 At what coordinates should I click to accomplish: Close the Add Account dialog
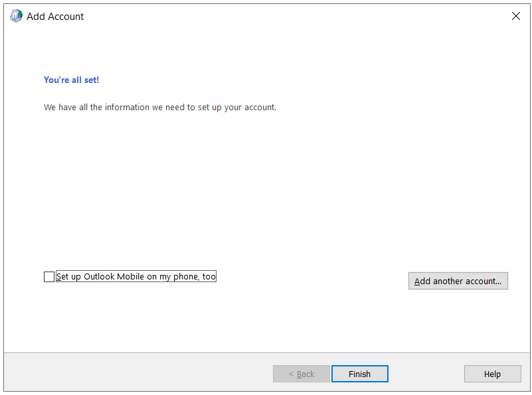pos(515,17)
